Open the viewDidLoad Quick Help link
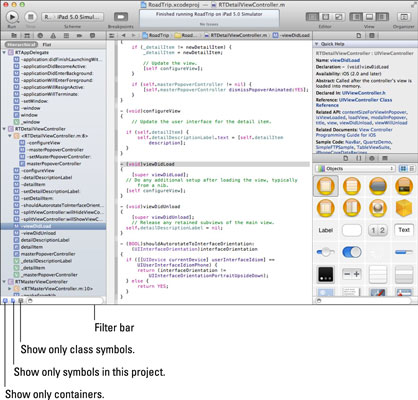 click(345, 60)
